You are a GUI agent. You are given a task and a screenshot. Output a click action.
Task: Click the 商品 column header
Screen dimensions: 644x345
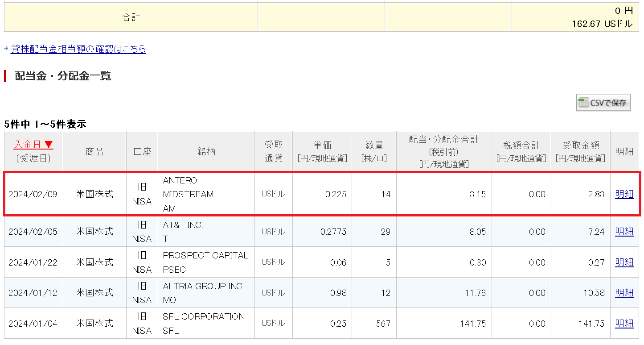tap(94, 151)
